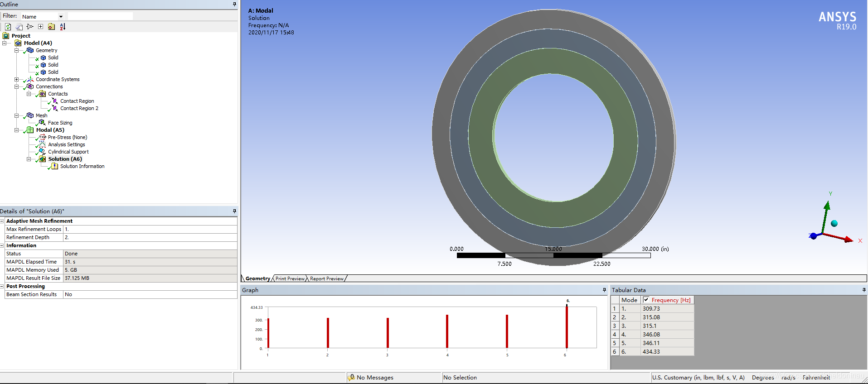Collapse the Model (A4) tree node
This screenshot has height=384, width=868.
5,43
